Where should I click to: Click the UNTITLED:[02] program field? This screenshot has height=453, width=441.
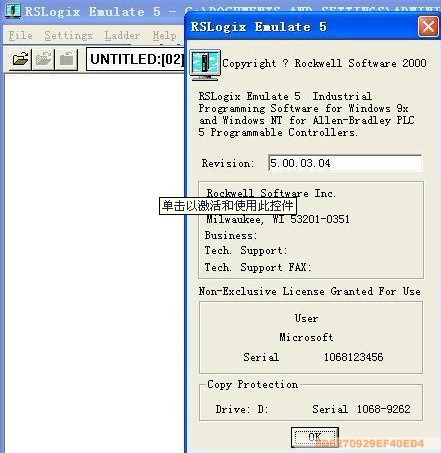click(135, 59)
